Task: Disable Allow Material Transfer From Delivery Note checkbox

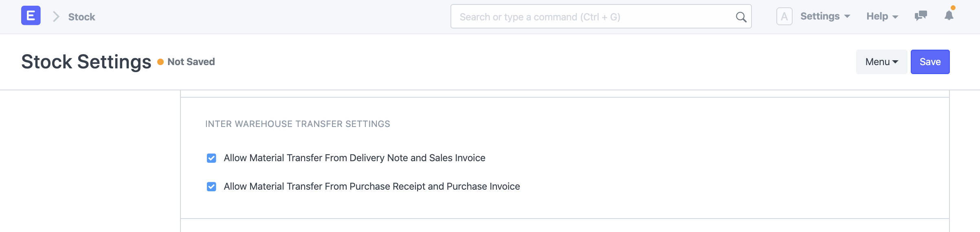Action: pos(211,158)
